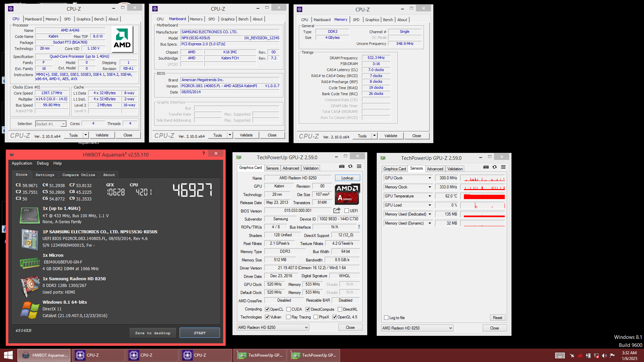The image size is (644, 362).
Task: Click Lookup button in GPU-Z
Action: 347,178
